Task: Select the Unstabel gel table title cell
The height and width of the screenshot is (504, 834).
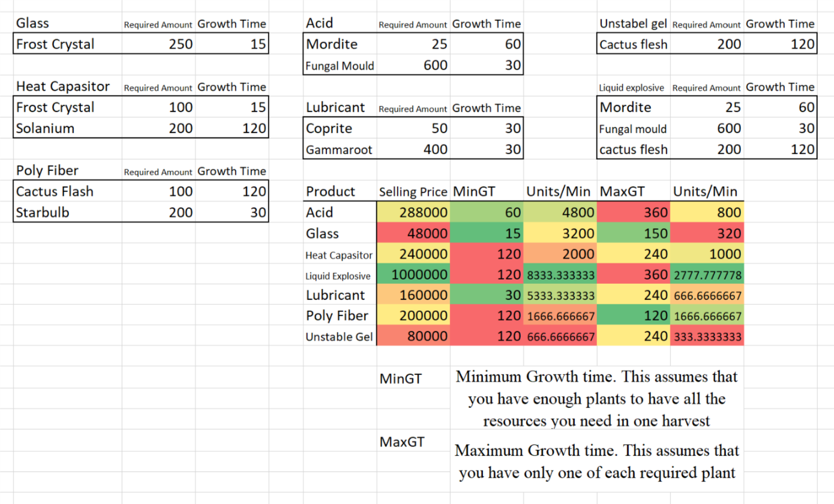Action: click(x=633, y=23)
